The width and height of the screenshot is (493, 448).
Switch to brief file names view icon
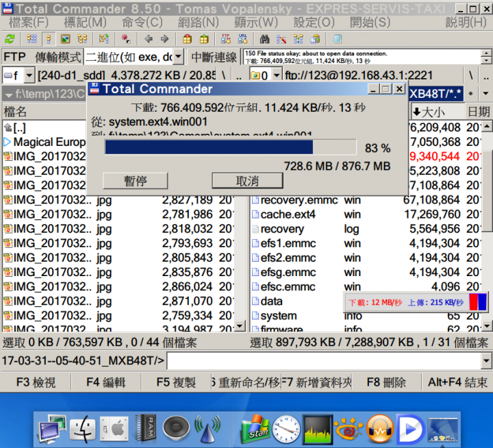31,39
